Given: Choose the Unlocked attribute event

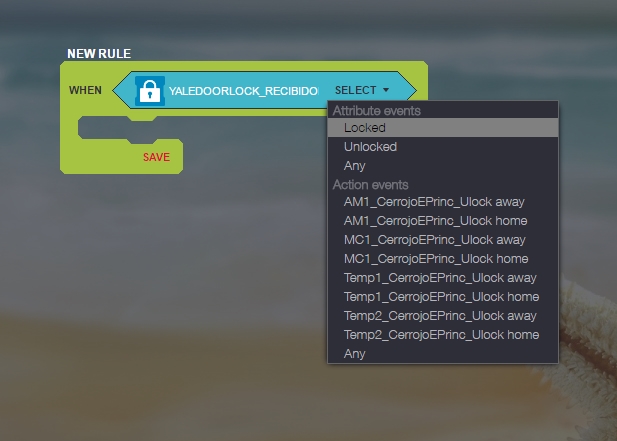Looking at the screenshot, I should (x=370, y=147).
